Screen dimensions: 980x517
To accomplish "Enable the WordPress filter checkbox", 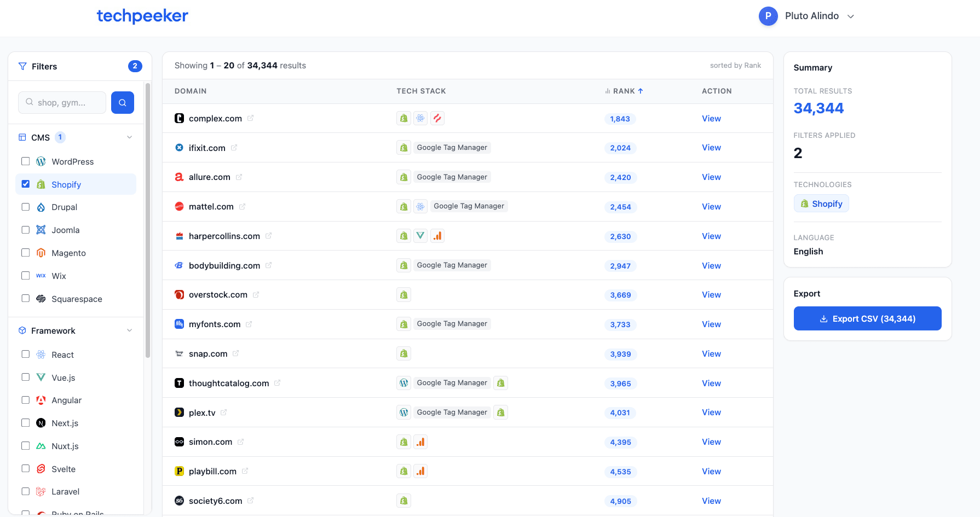I will 25,161.
